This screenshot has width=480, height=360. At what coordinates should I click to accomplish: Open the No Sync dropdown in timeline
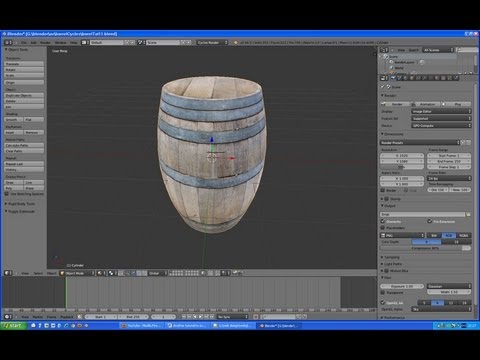pos(232,317)
